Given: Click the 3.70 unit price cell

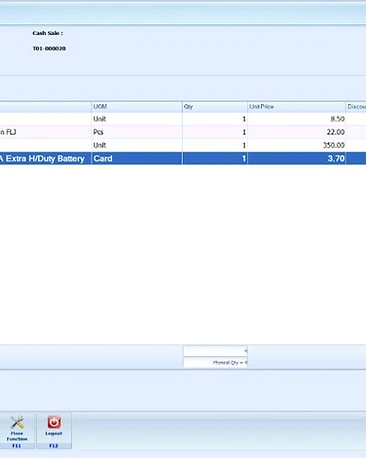Looking at the screenshot, I should pos(297,158).
